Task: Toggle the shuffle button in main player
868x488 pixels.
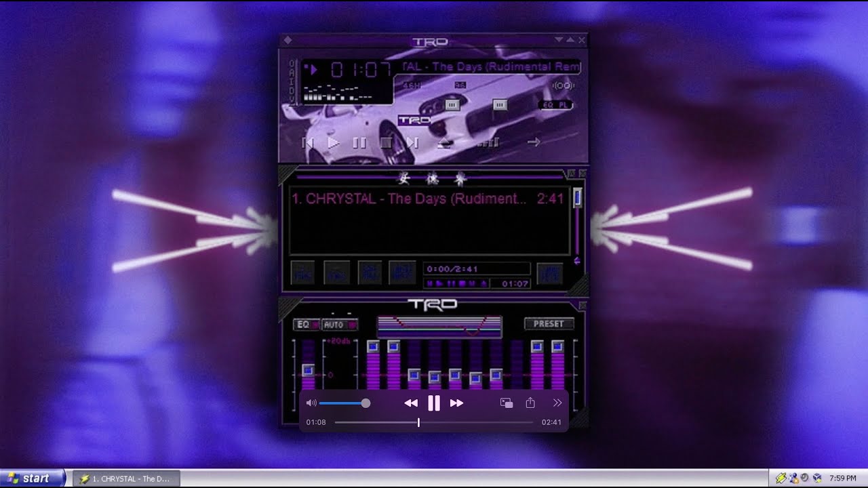Action: (489, 142)
